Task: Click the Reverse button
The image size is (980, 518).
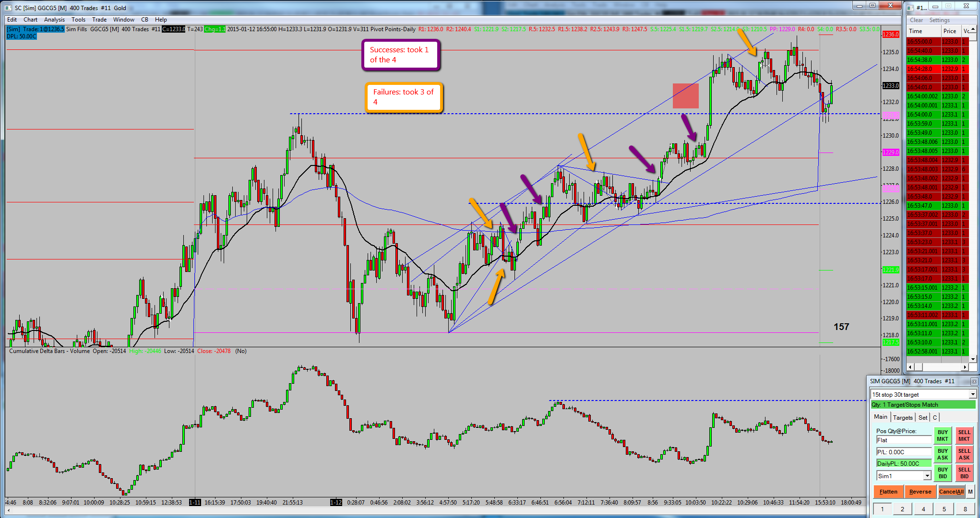Action: (920, 492)
